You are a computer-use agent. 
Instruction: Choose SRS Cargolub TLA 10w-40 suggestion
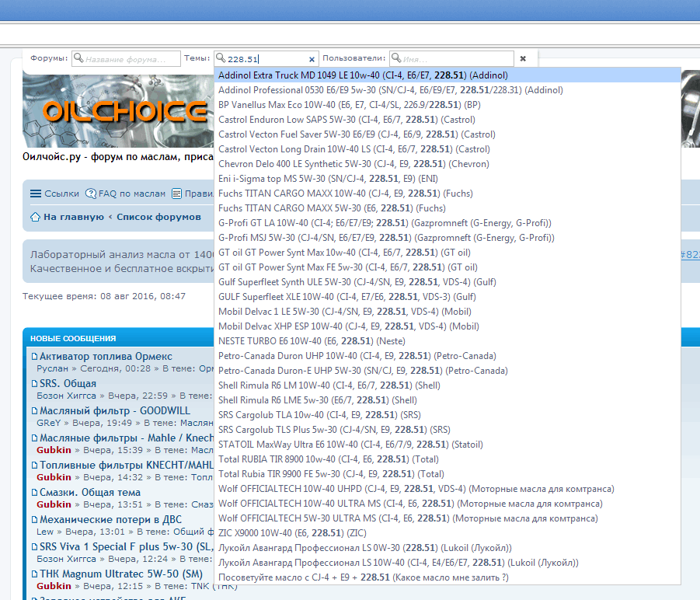448,413
